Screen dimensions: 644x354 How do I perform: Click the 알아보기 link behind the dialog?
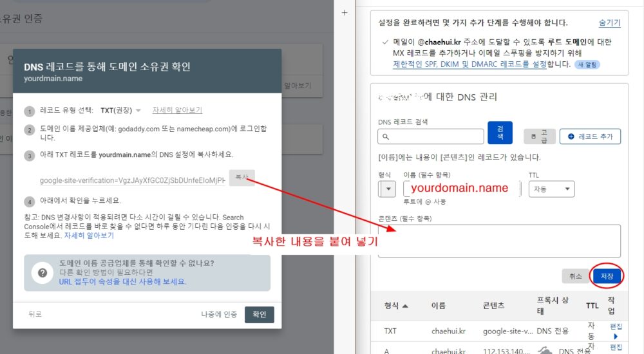[298, 86]
